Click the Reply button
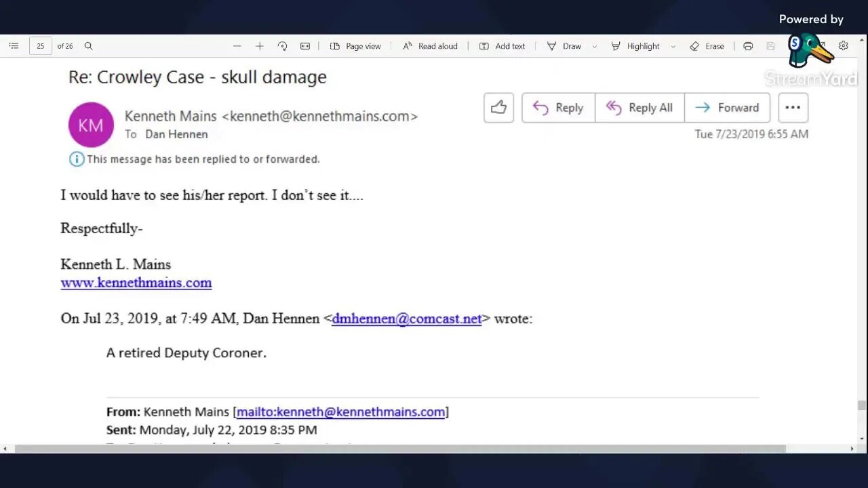 tap(558, 108)
